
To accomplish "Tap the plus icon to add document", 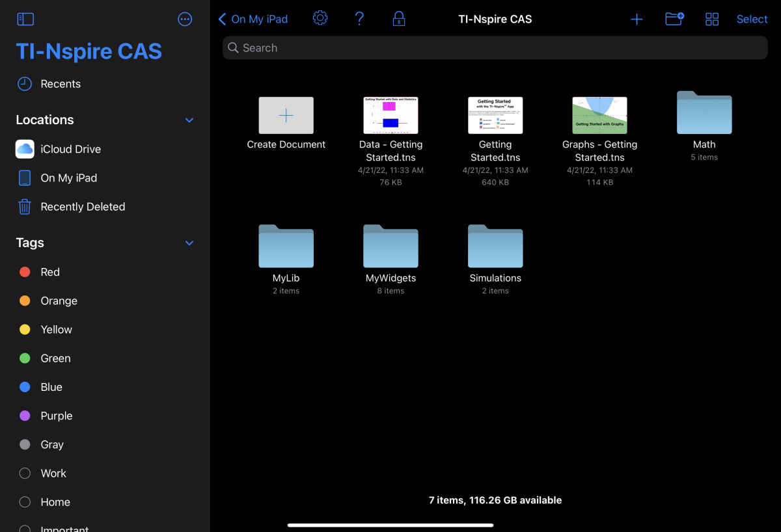I will click(x=637, y=20).
